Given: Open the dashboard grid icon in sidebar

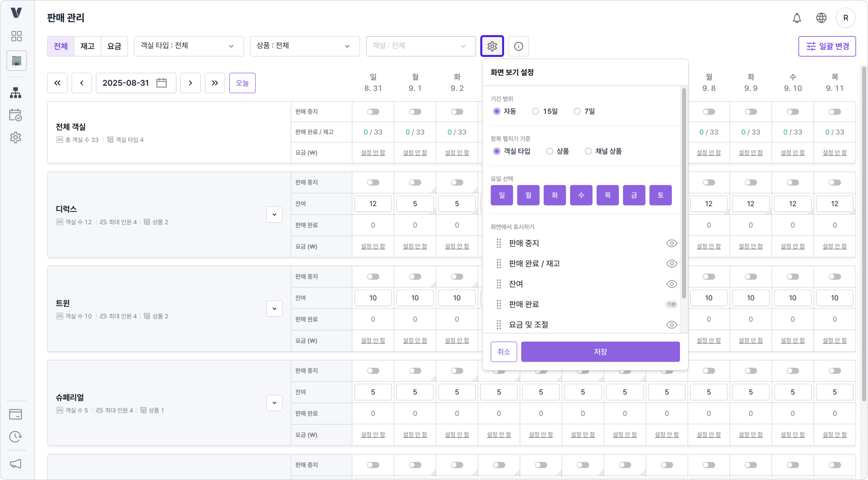Looking at the screenshot, I should pyautogui.click(x=16, y=36).
